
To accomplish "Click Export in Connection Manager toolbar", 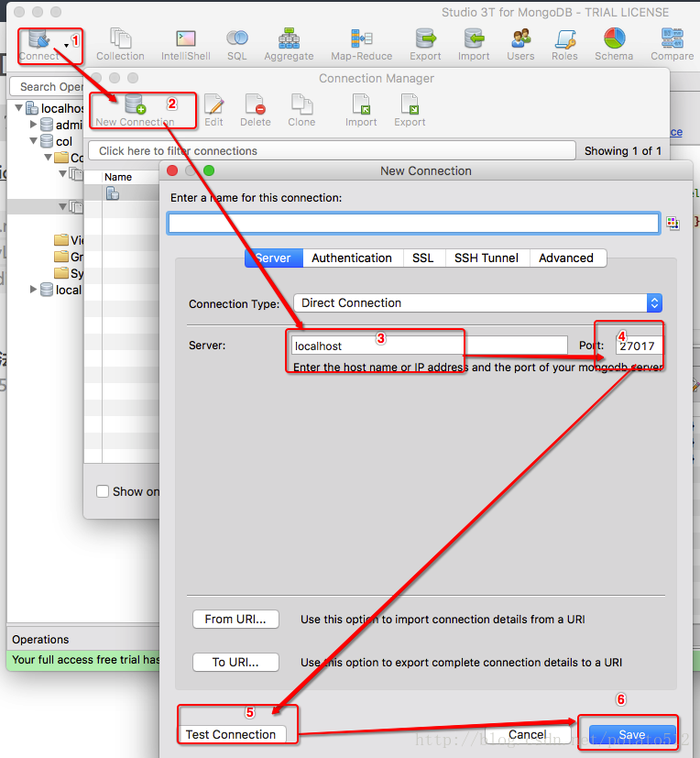I will (410, 110).
